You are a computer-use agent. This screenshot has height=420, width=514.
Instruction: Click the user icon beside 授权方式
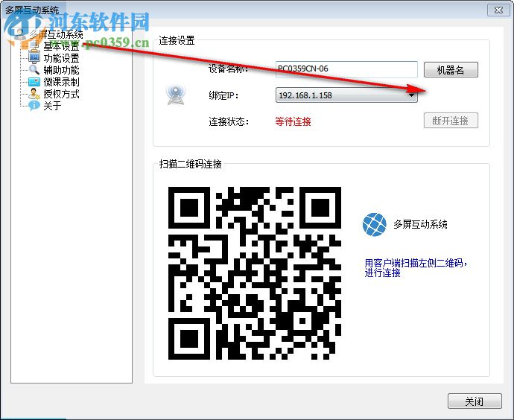(34, 94)
